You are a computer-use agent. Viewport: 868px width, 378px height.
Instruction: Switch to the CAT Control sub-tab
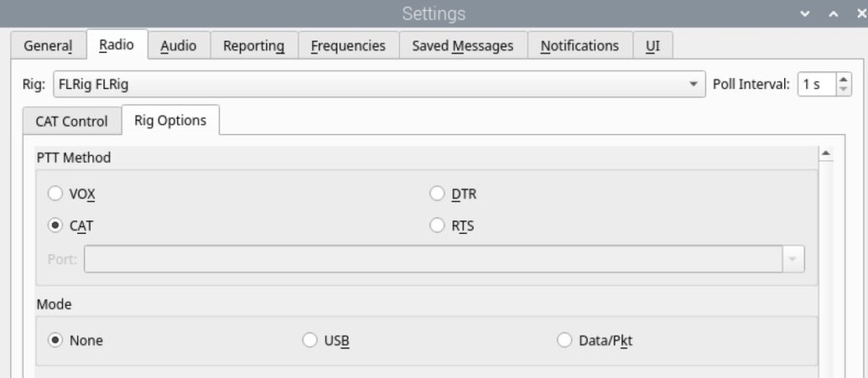[x=71, y=121]
